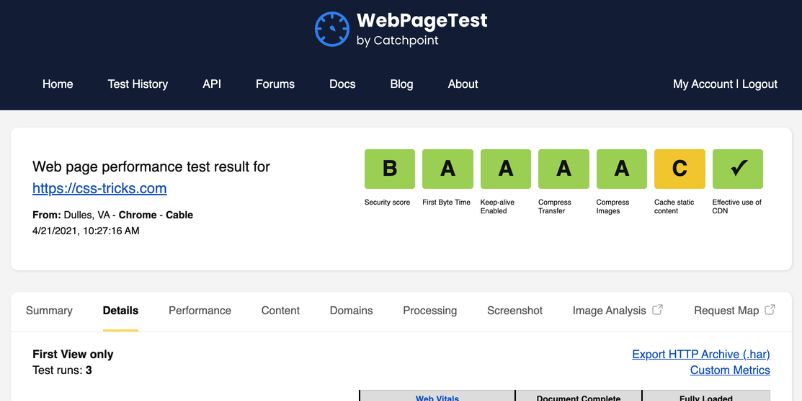The height and width of the screenshot is (401, 802).
Task: Switch to the Summary tab
Action: [x=49, y=310]
